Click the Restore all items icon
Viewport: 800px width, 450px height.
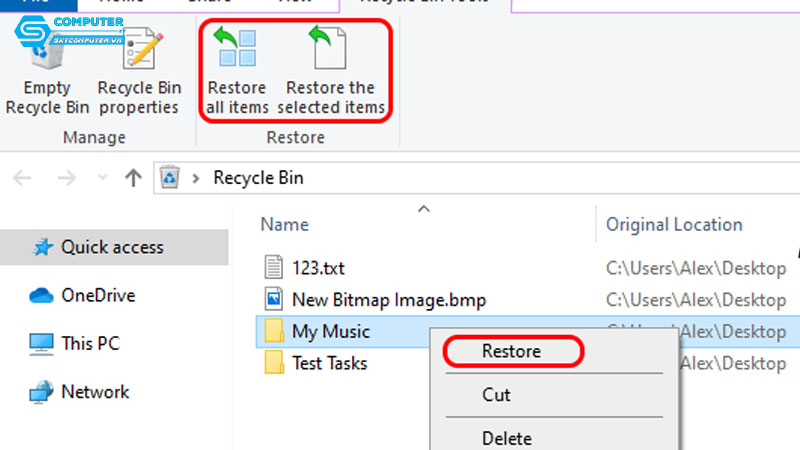click(x=238, y=50)
